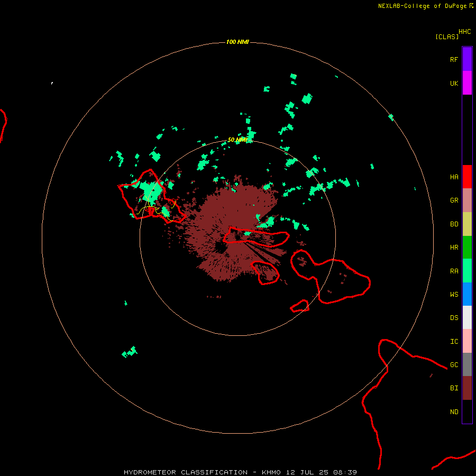The width and height of the screenshot is (476, 476).
Task: Select the IC light-pink legend swatch
Action: pyautogui.click(x=467, y=341)
